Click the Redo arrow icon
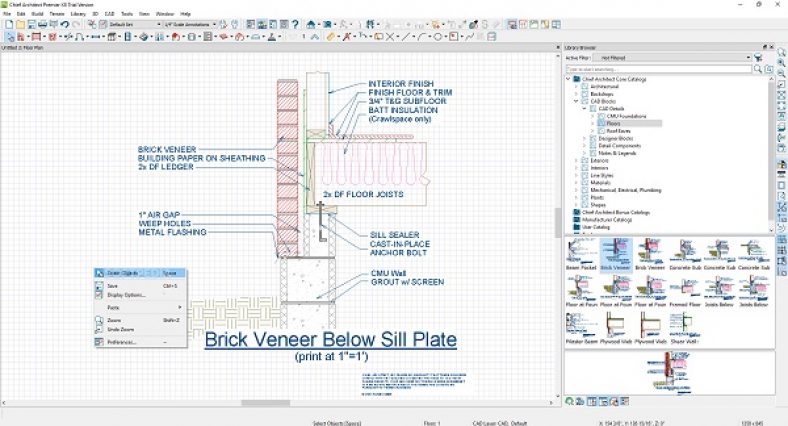The image size is (788, 426). tap(76, 24)
